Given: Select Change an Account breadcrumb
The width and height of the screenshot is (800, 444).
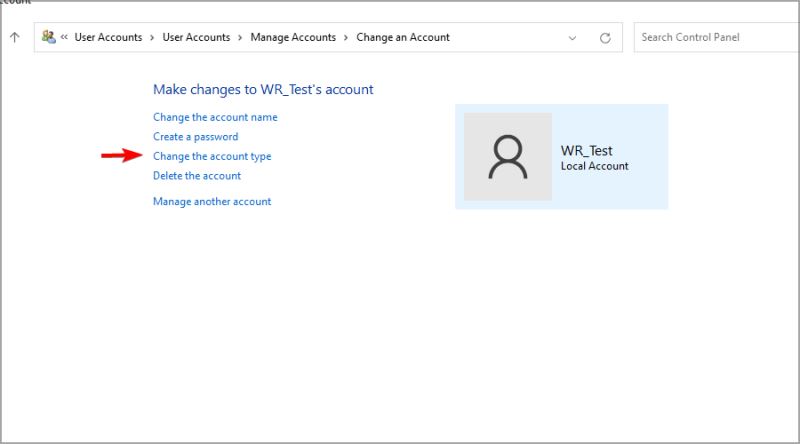Looking at the screenshot, I should pos(403,37).
